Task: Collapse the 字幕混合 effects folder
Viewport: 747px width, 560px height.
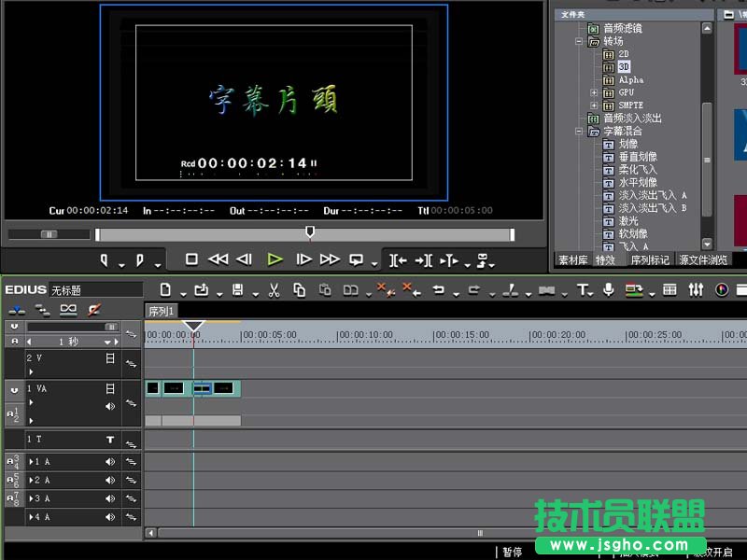Action: 578,131
